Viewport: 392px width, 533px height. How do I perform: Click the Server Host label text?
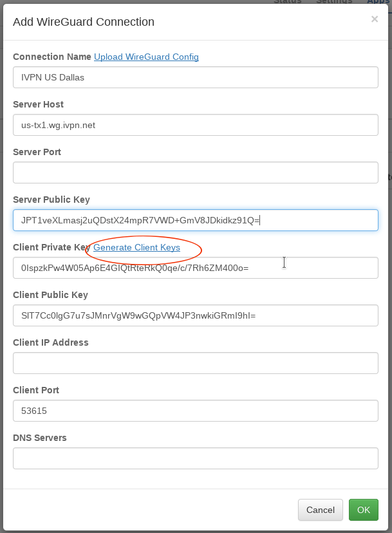click(x=39, y=104)
